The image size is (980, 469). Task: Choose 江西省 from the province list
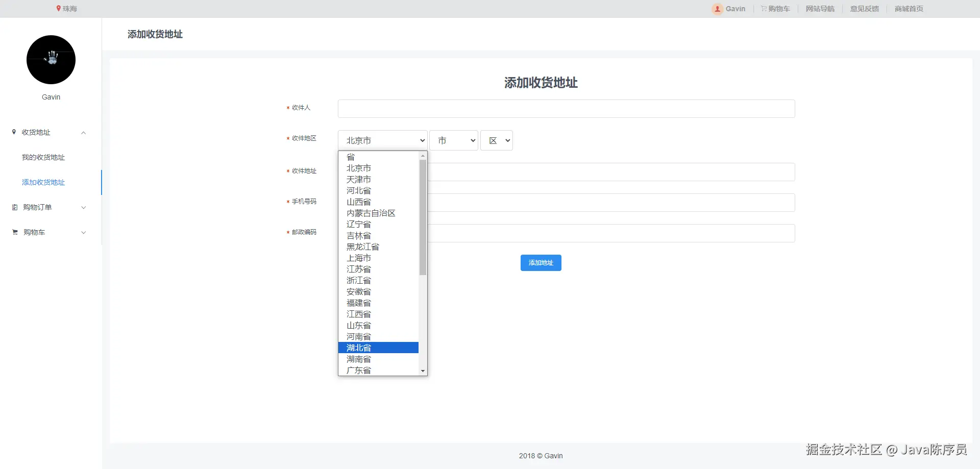(x=378, y=314)
